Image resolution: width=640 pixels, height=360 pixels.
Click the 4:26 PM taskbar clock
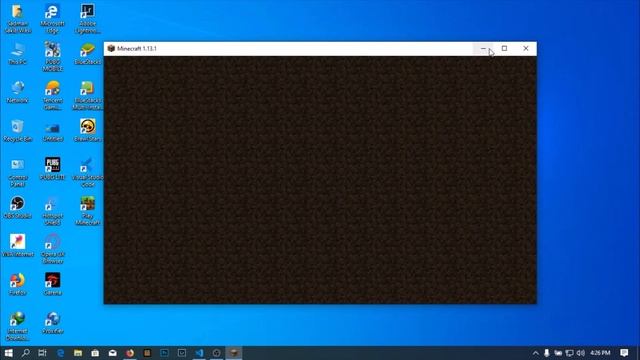click(600, 353)
